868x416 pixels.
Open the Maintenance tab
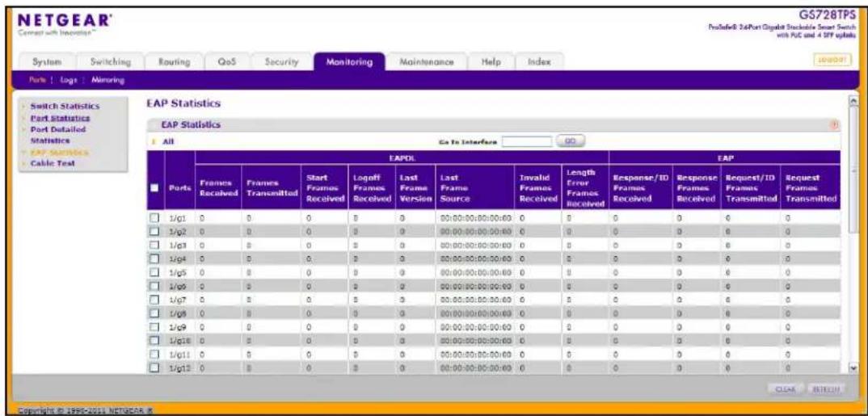click(427, 62)
